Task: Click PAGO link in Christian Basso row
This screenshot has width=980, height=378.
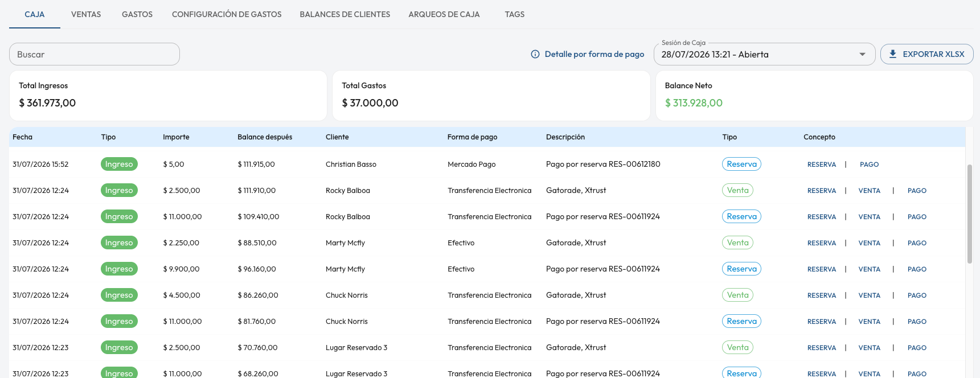Action: point(869,165)
